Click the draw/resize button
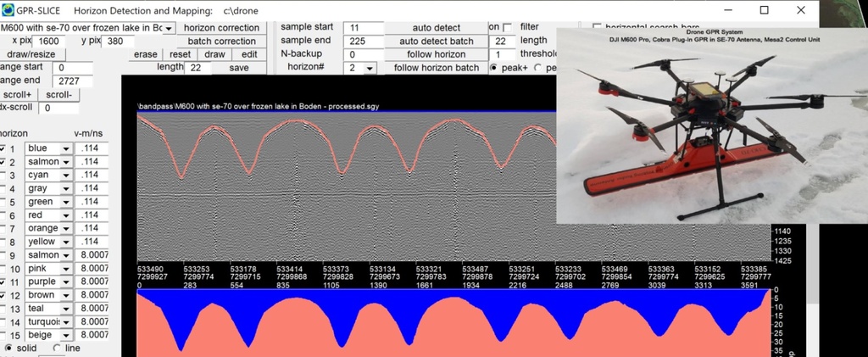This screenshot has height=357, width=868. (32, 54)
